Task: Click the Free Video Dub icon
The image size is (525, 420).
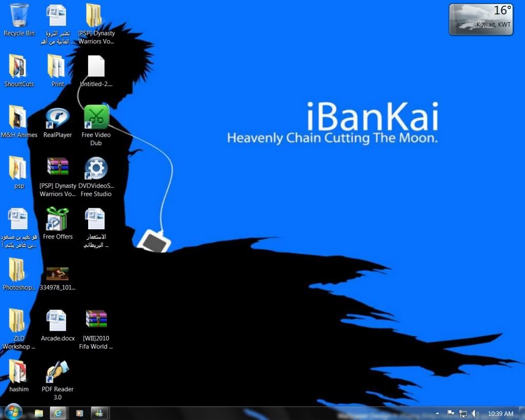Action: pos(96,117)
